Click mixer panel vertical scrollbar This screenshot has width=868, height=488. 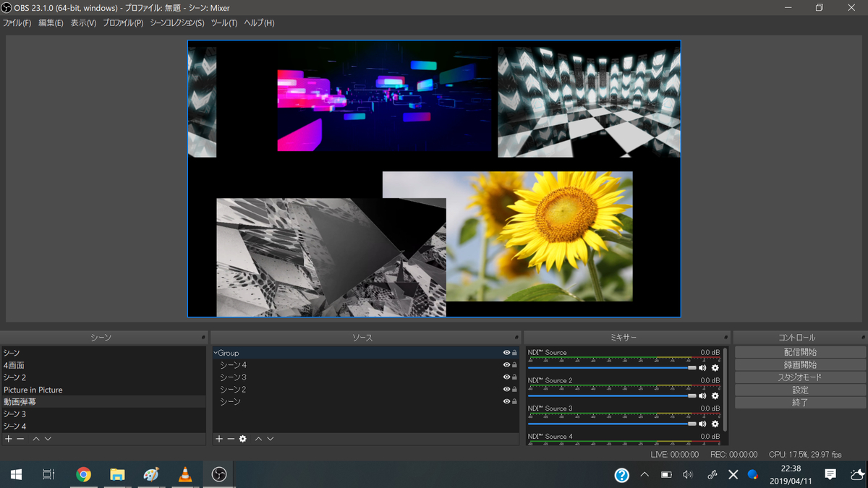(726, 390)
